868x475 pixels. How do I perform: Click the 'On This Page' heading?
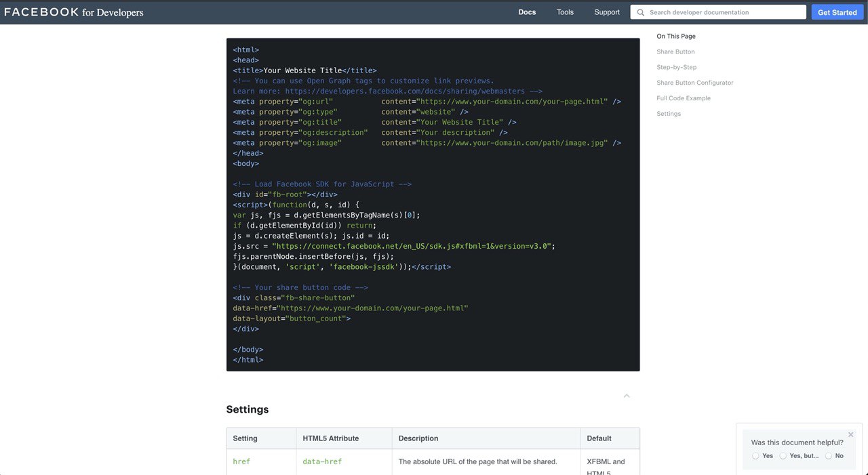tap(675, 37)
